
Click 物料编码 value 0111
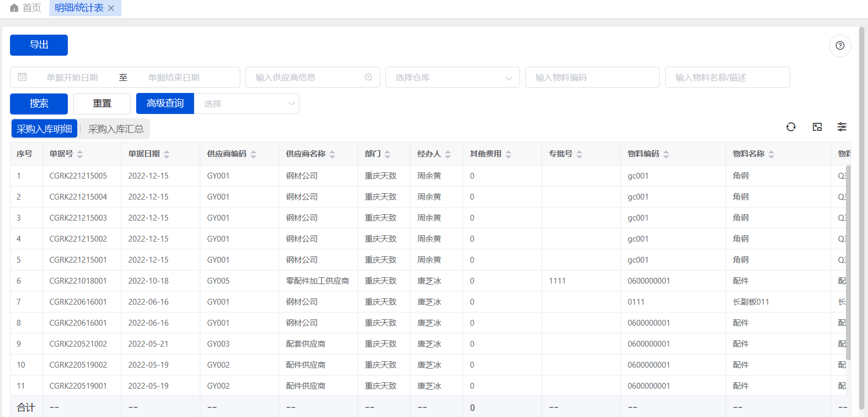click(x=636, y=302)
